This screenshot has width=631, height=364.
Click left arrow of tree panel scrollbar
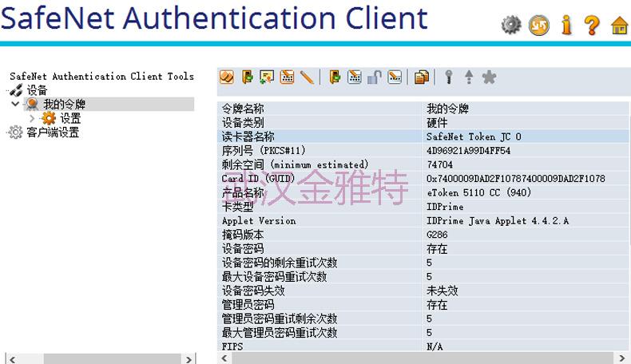pos(13,359)
